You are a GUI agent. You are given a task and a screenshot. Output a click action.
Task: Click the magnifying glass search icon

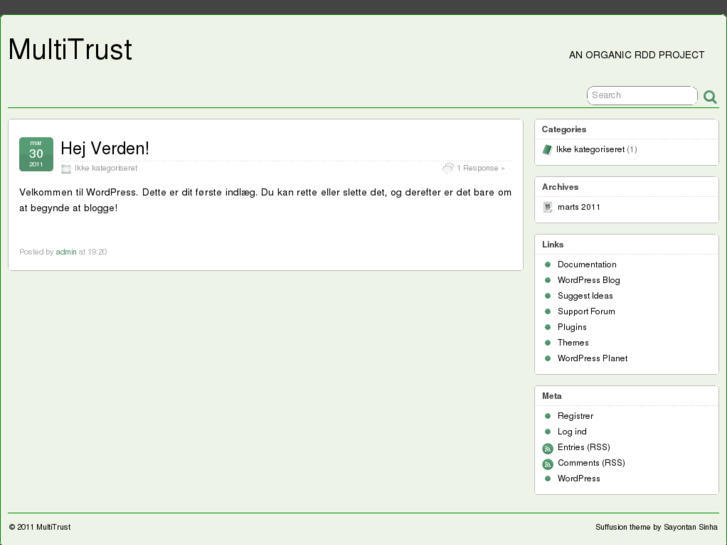(x=710, y=96)
